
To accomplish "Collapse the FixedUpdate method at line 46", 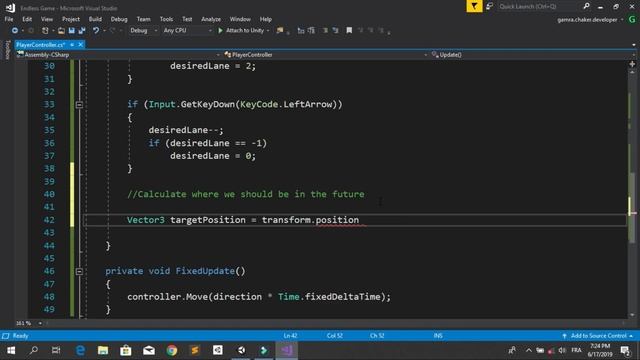I will point(79,271).
